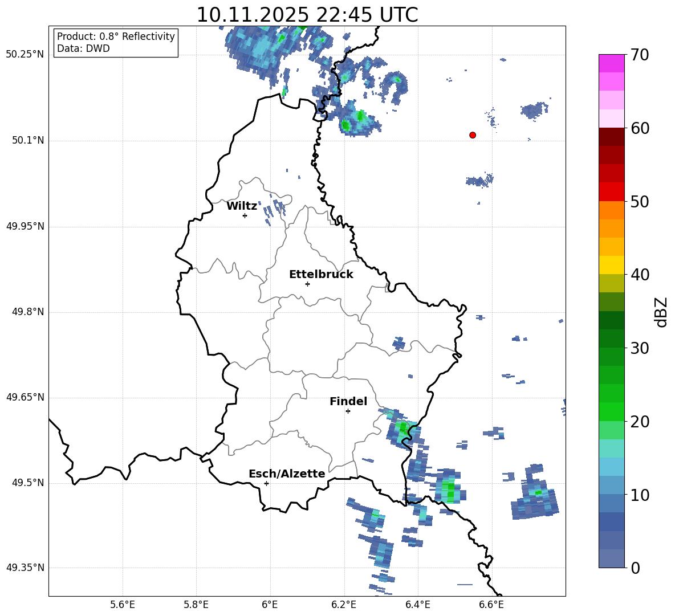Click the magenta top colorbar segment

point(612,64)
